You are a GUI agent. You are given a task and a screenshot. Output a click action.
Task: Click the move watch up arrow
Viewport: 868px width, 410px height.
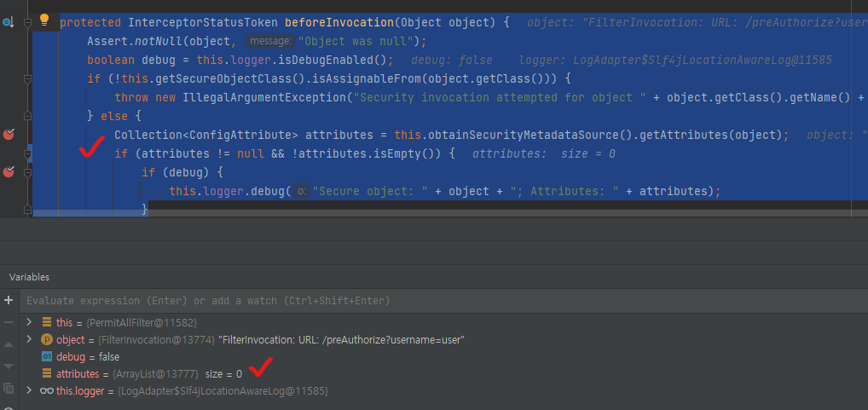pos(9,344)
